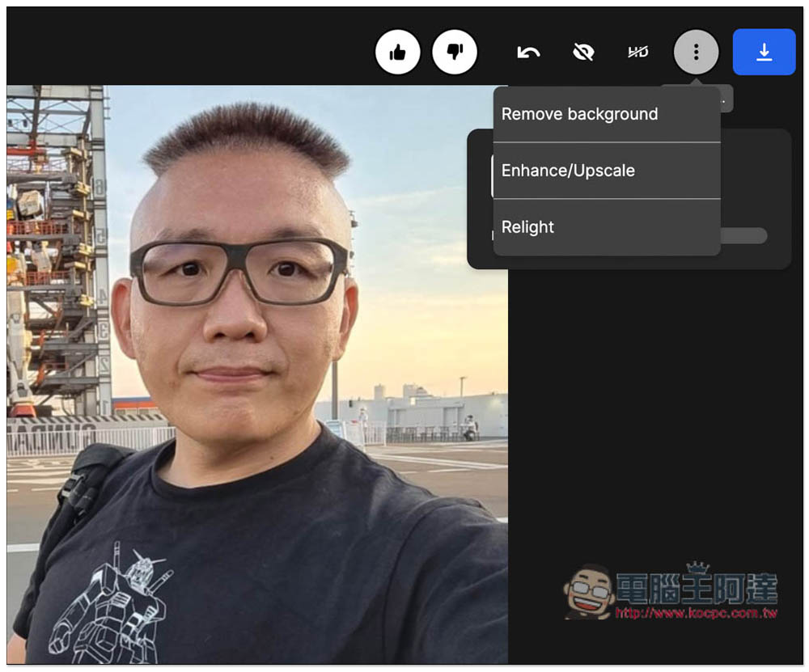The image size is (809, 672).
Task: Click the Gundam scaffolding tower in the photo
Action: (57, 243)
